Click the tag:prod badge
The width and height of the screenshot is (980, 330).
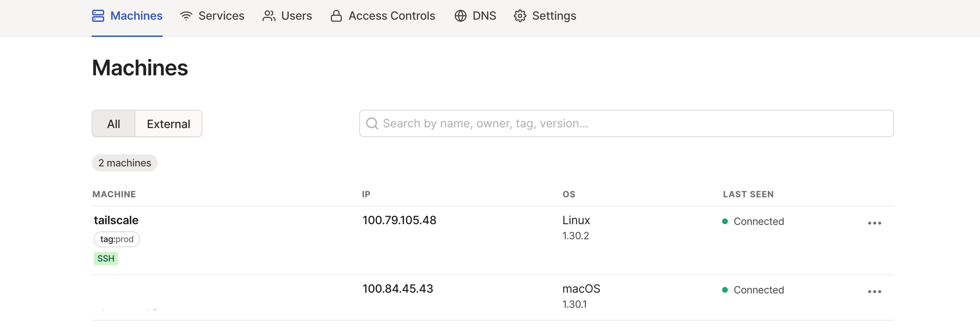[117, 239]
